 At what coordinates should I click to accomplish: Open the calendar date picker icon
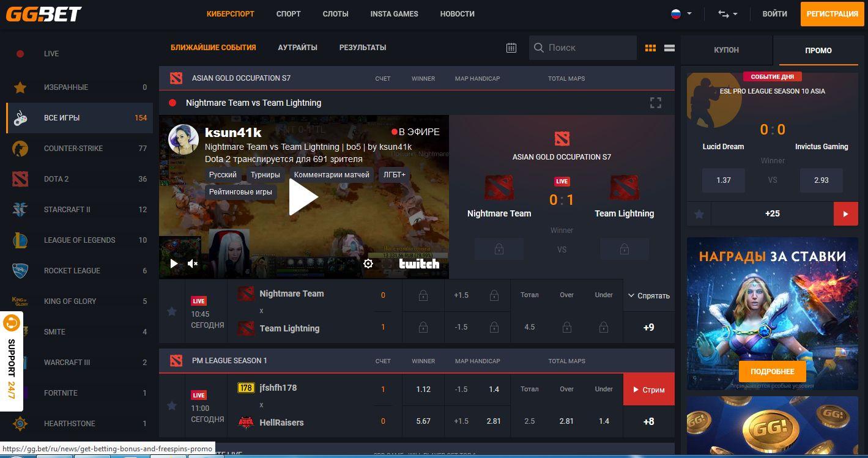click(x=511, y=48)
